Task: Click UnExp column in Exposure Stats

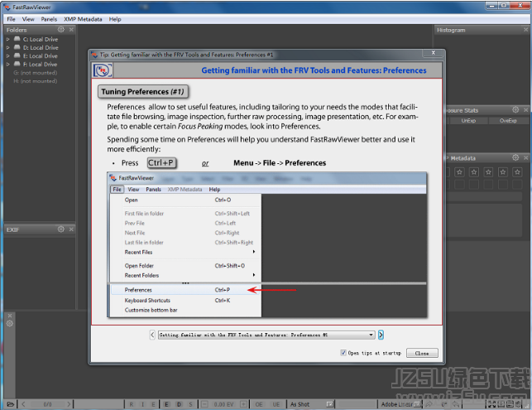Action: tap(468, 121)
